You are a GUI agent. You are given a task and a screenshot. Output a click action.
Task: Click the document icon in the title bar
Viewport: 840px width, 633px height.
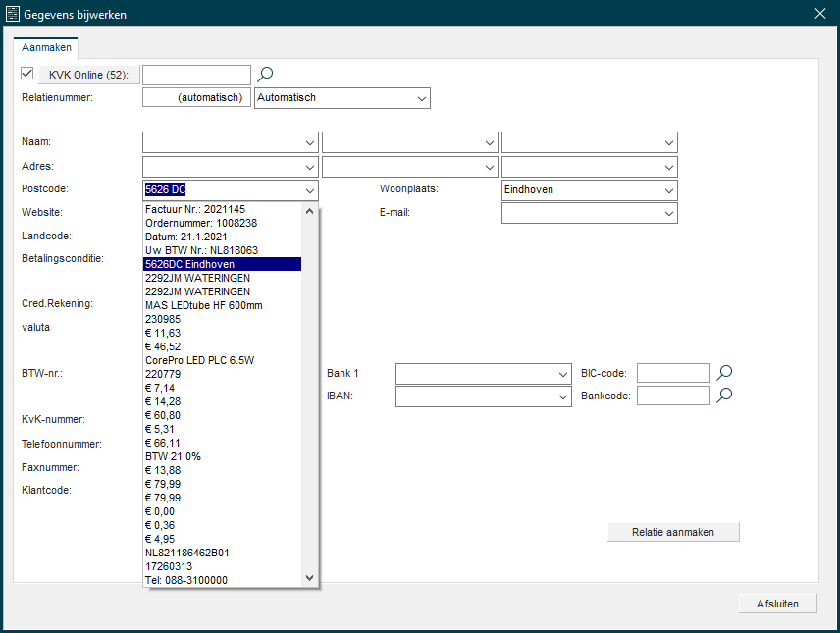(13, 14)
